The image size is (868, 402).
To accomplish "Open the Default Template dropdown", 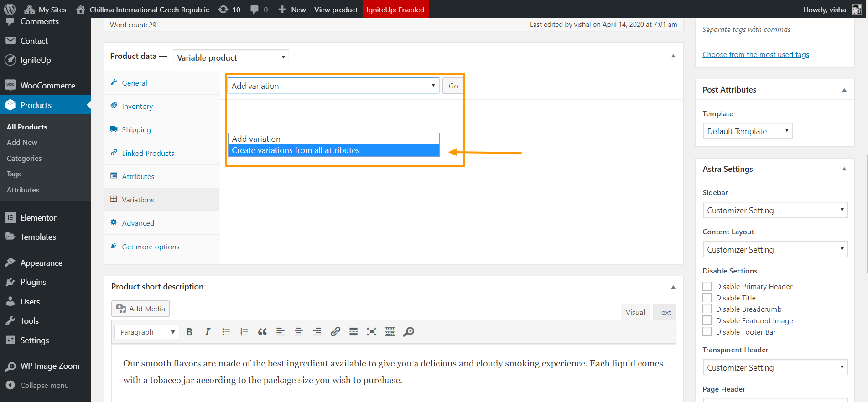I will 748,131.
